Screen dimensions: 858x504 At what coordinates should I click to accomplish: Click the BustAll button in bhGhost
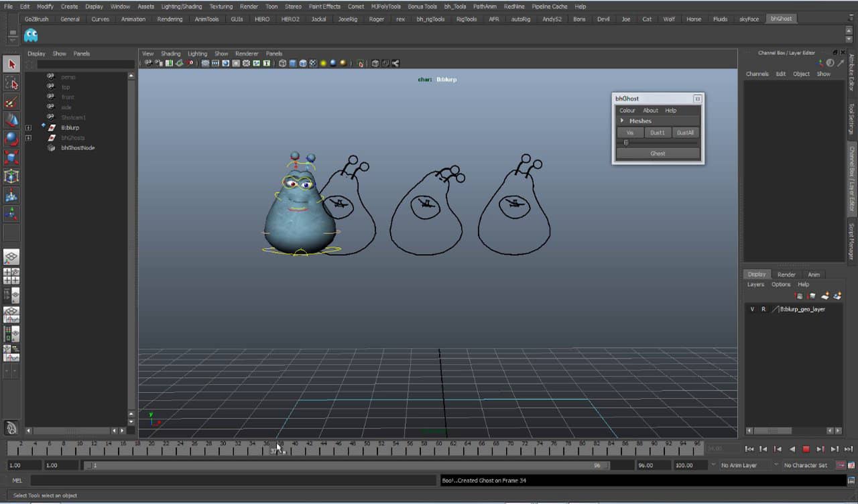click(x=686, y=133)
